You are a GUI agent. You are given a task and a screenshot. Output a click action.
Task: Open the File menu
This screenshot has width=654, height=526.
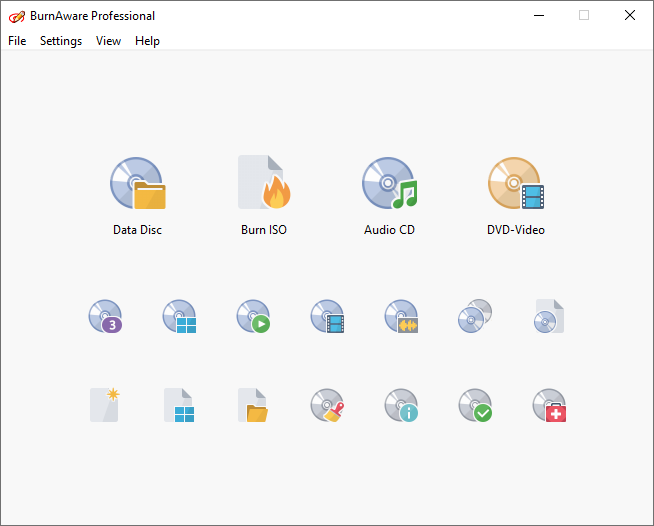tap(17, 41)
